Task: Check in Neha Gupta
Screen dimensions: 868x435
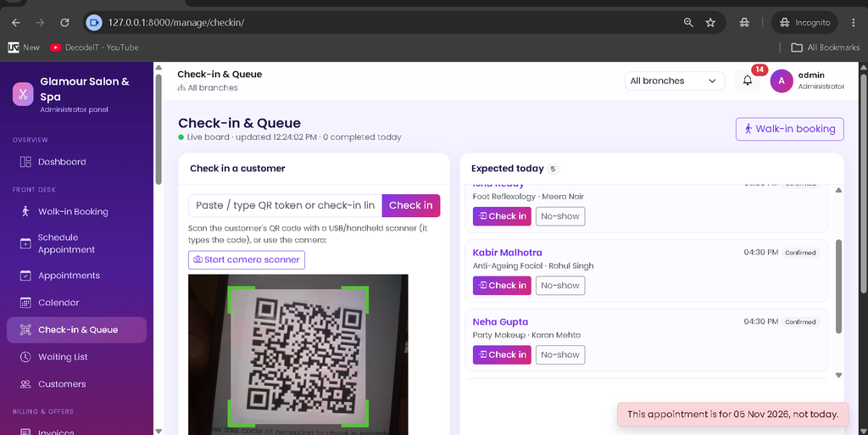Action: tap(502, 354)
